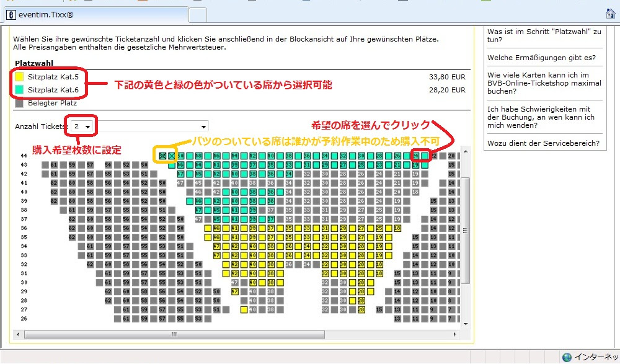The height and width of the screenshot is (364, 620).
Task: Click the X-marked seat in row 44
Action: (172, 156)
